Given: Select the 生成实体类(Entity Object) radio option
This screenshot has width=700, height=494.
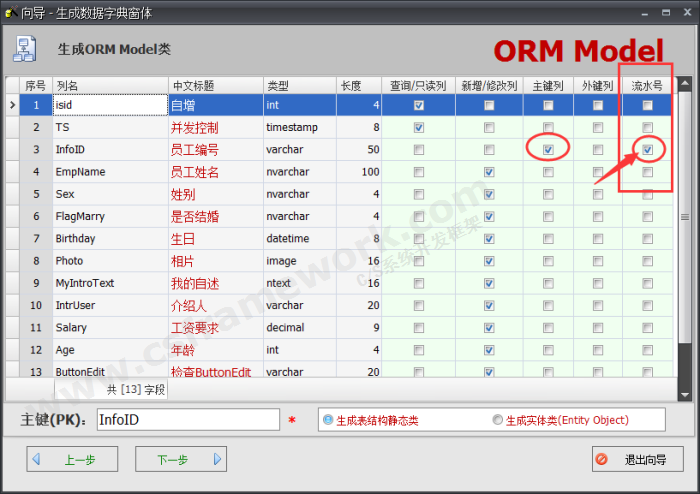Looking at the screenshot, I should 498,420.
